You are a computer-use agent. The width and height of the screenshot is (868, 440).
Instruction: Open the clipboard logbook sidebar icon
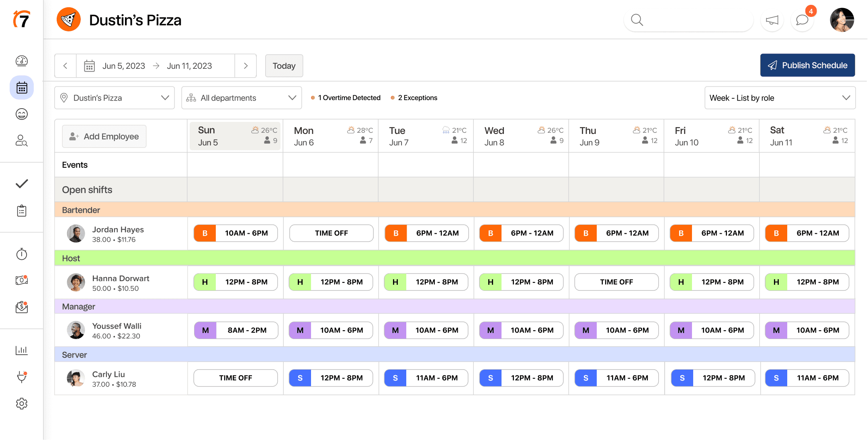point(22,210)
